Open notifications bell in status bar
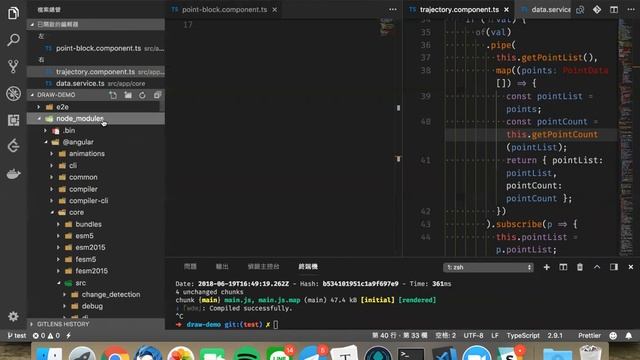This screenshot has width=640, height=360. pyautogui.click(x=629, y=336)
